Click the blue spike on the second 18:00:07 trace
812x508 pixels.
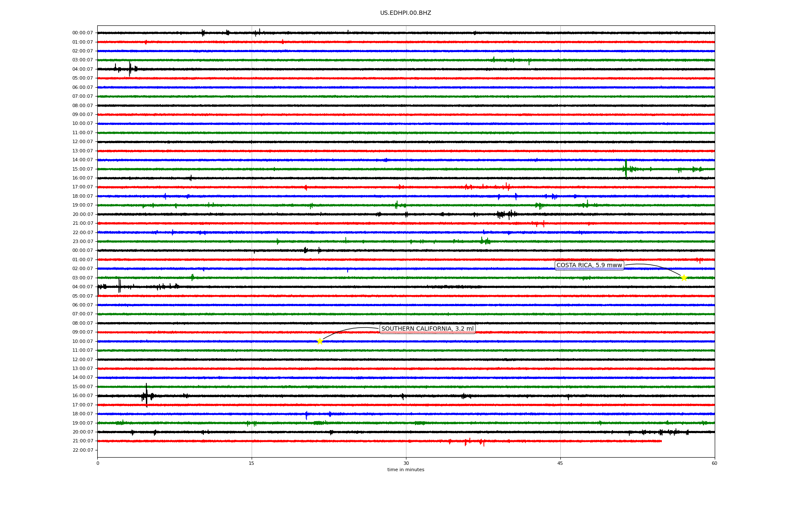coord(306,415)
